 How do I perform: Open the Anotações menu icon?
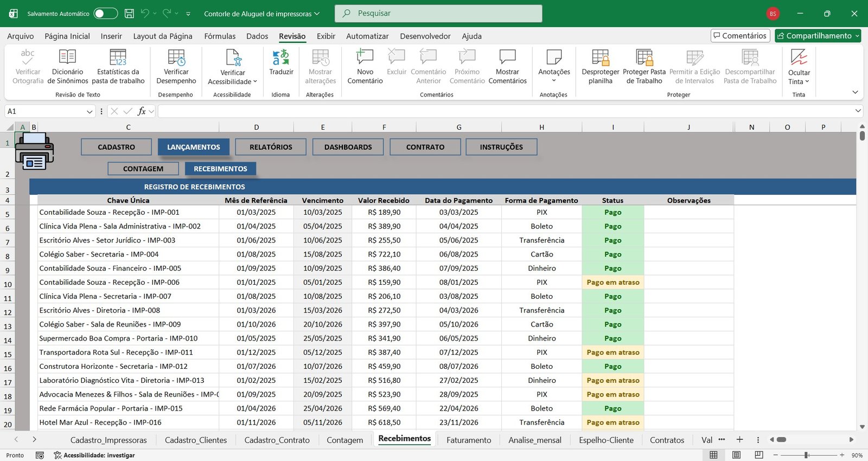554,56
